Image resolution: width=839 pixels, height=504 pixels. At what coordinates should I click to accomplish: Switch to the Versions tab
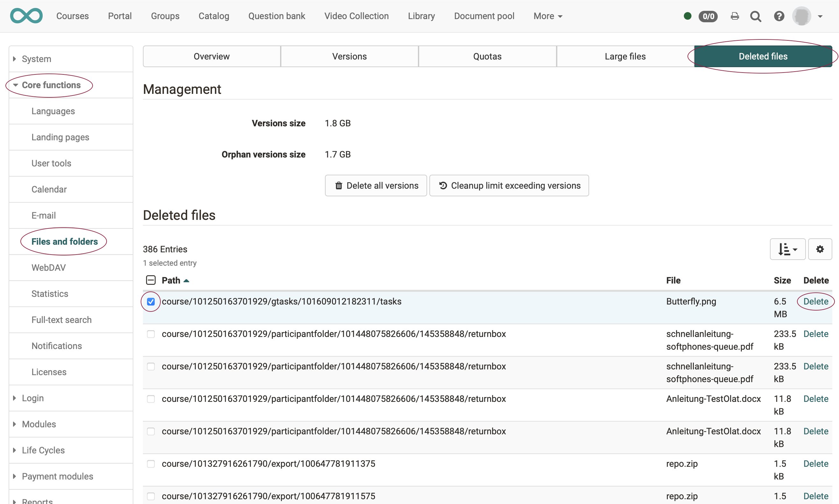tap(349, 56)
